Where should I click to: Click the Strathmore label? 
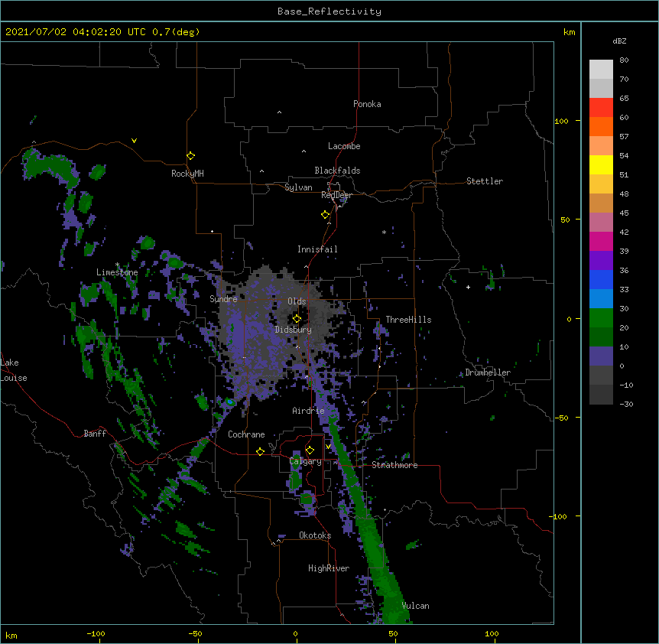(394, 465)
